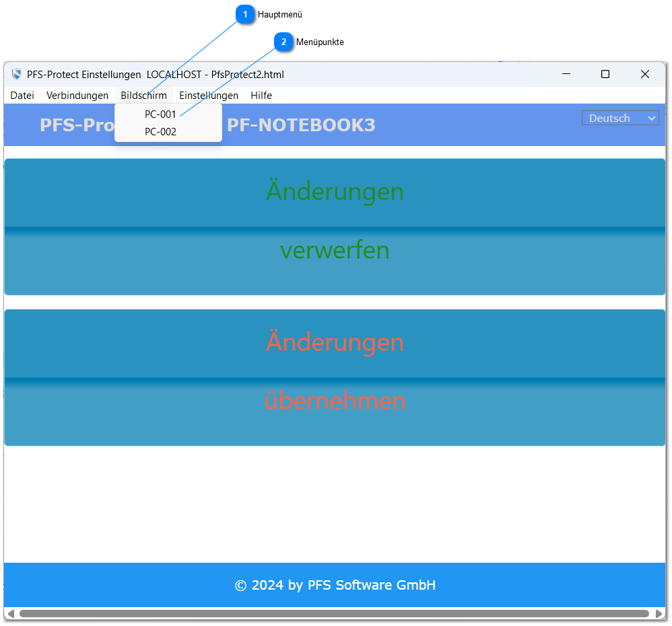The height and width of the screenshot is (626, 672).
Task: Click the PFS-Protect shield icon in title bar
Action: pos(17,74)
